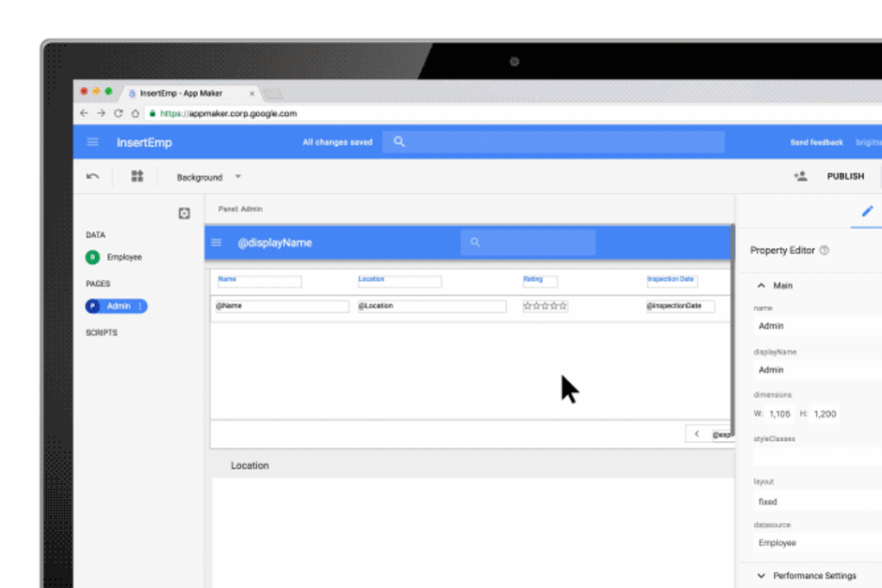The height and width of the screenshot is (588, 882).
Task: Open the Background dropdown
Action: click(208, 176)
